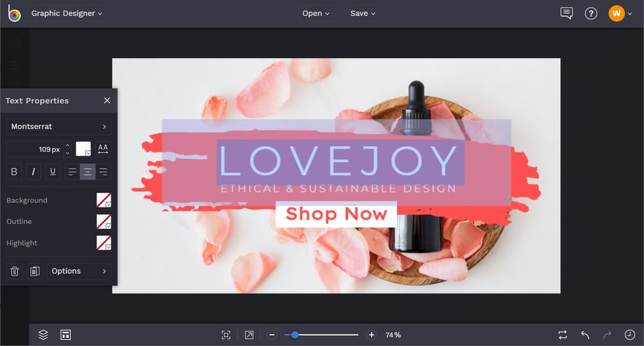Click the Background label
The height and width of the screenshot is (346, 644).
(27, 200)
